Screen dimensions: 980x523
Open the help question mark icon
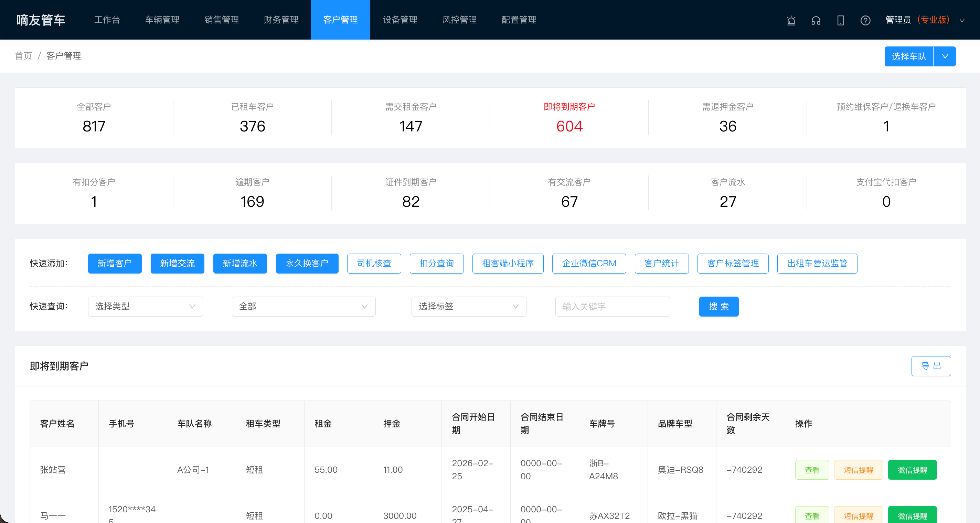click(865, 20)
